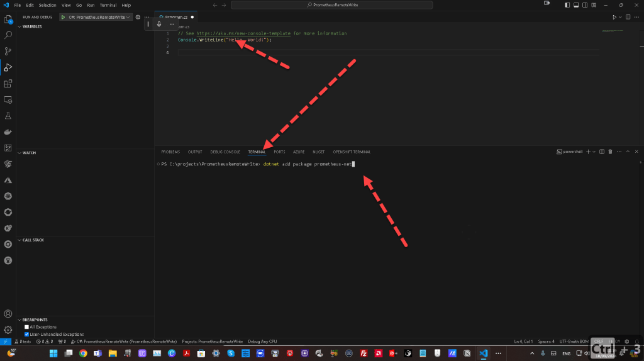Open run options dropdown beside editor play

620,17
